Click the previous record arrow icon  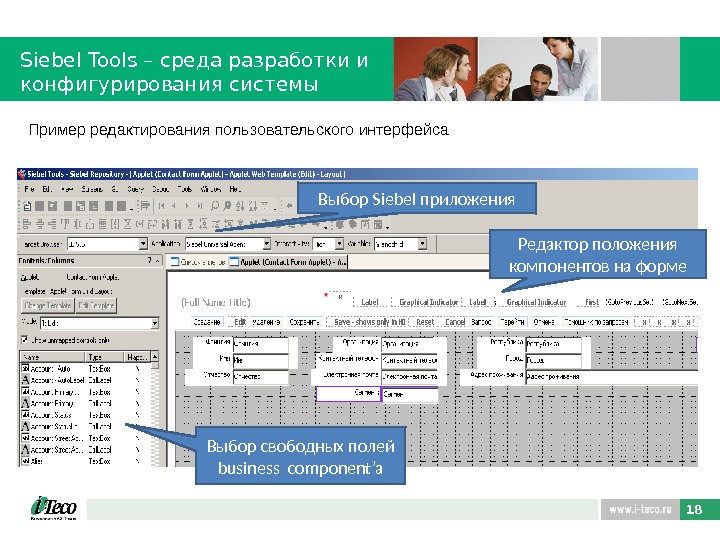tap(174, 206)
